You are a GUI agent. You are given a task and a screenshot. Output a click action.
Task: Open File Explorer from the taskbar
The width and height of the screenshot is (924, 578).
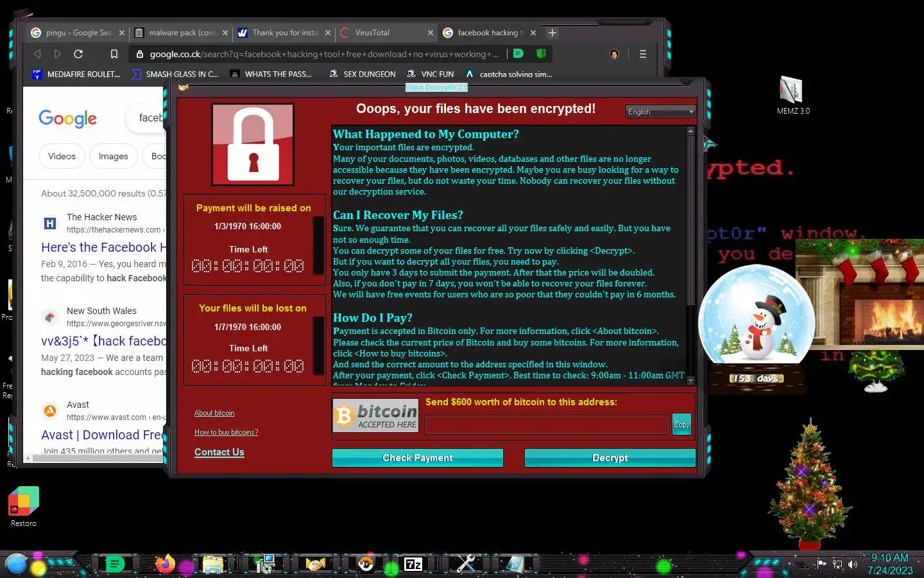click(x=213, y=565)
